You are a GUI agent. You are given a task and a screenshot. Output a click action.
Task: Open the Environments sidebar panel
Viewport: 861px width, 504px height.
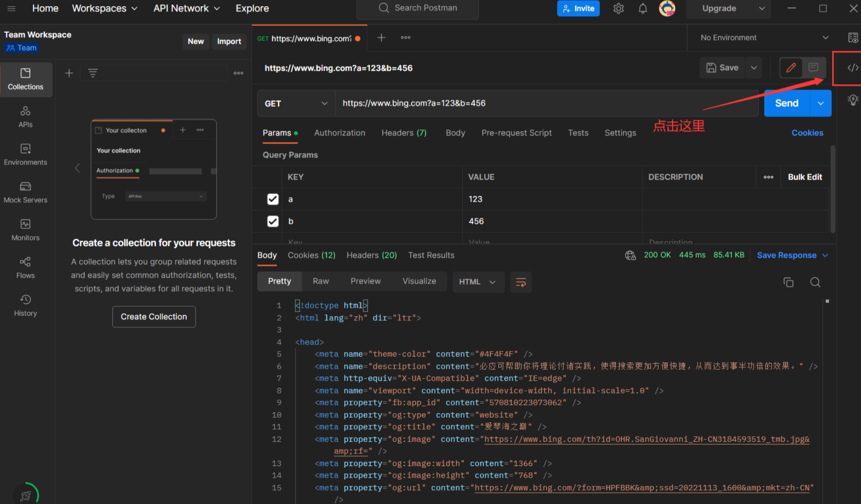pos(26,155)
